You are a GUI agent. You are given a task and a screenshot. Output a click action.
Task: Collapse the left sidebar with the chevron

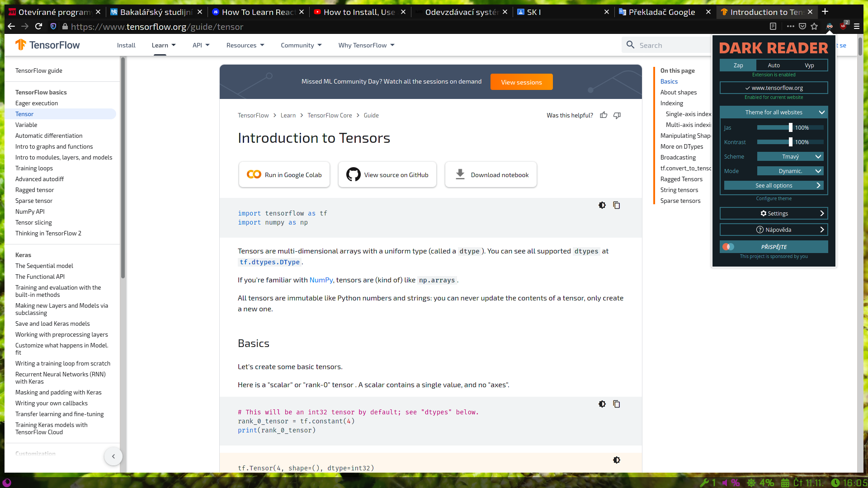tap(113, 456)
